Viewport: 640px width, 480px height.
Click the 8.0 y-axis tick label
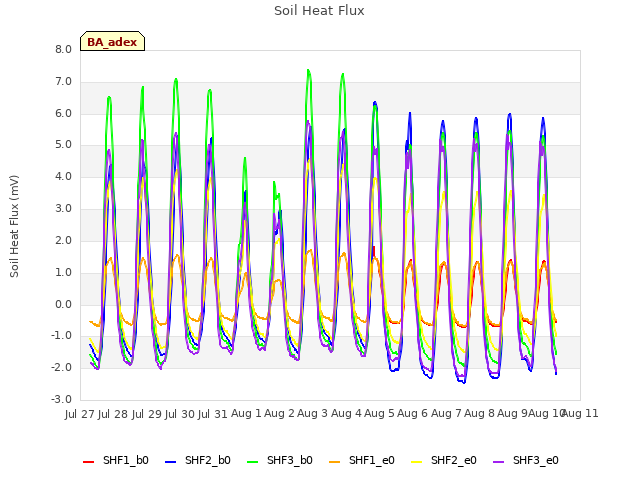(64, 49)
